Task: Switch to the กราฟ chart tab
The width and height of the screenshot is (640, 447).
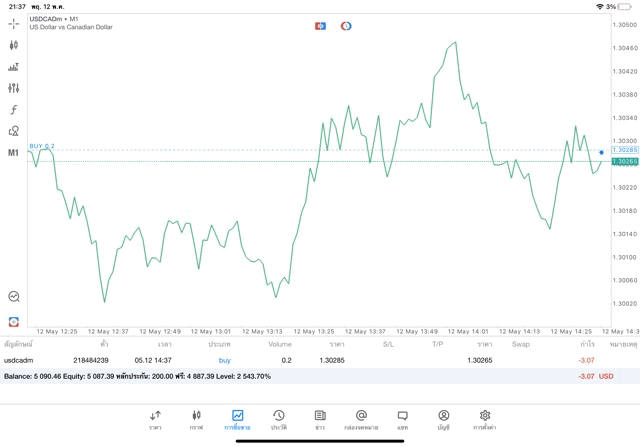Action: (x=196, y=419)
